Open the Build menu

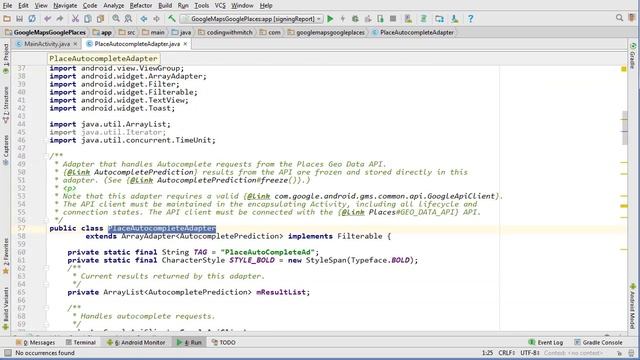click(x=165, y=6)
